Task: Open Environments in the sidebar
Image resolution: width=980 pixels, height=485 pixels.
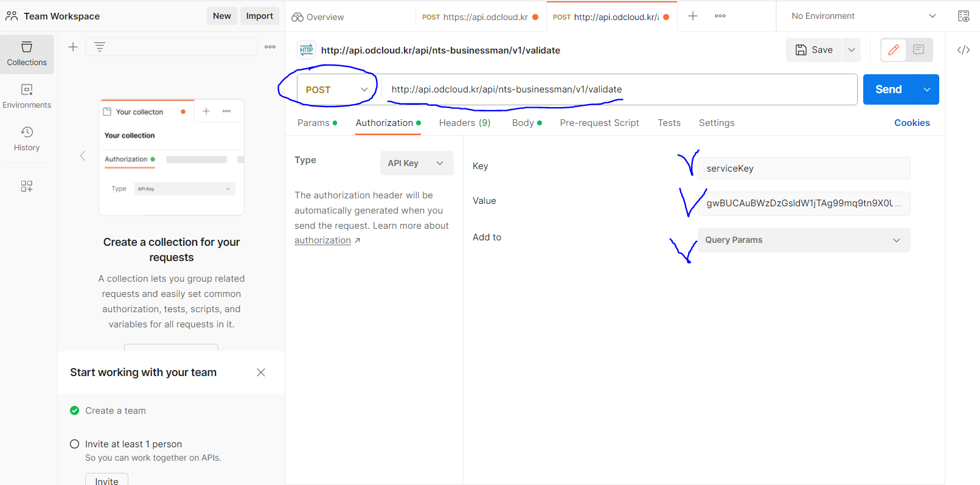Action: (x=27, y=97)
